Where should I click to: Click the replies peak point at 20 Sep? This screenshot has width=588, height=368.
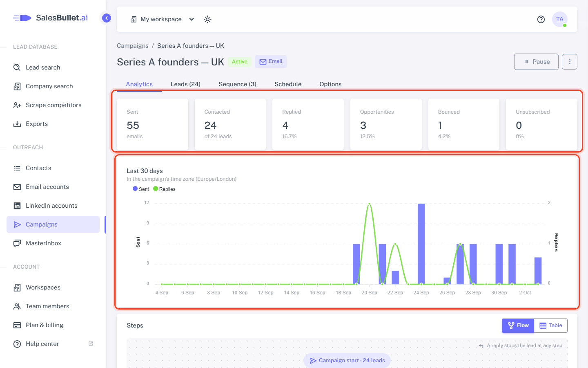pos(370,204)
